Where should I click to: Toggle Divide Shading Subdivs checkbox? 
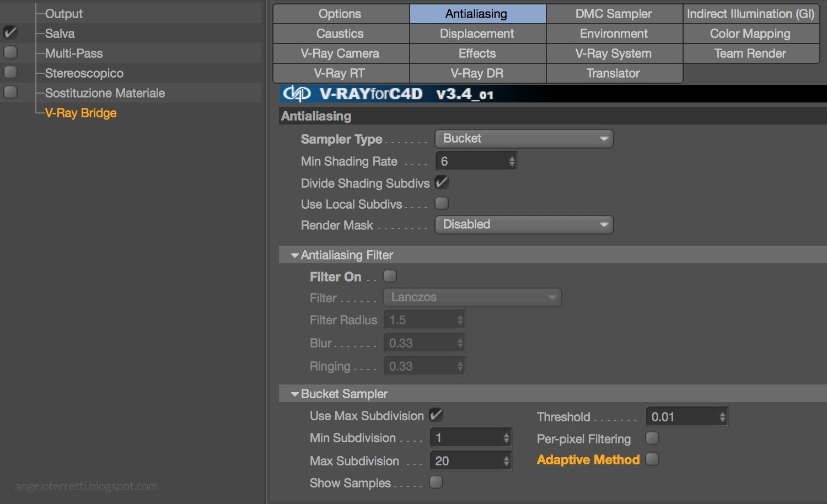(442, 182)
